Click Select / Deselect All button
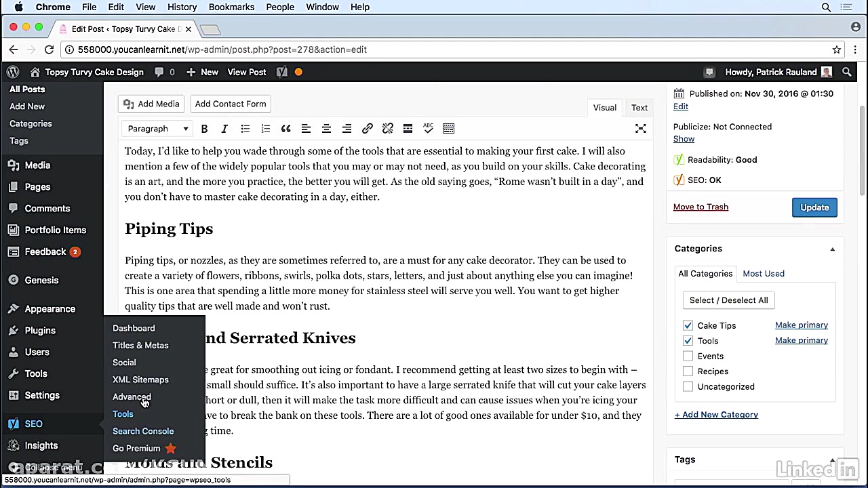The width and height of the screenshot is (868, 488). tap(729, 300)
